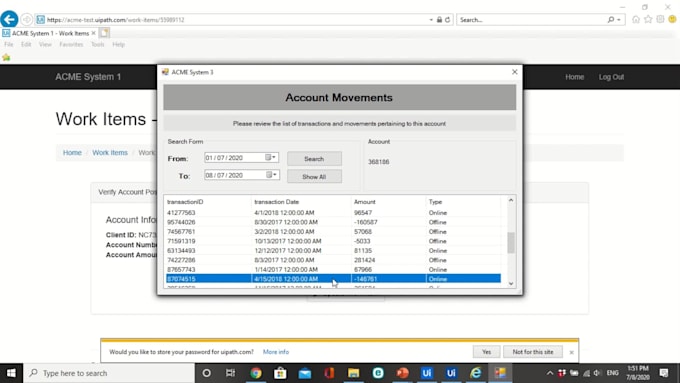Open the volume icon in system tray
This screenshot has width=680, height=383.
click(x=598, y=373)
